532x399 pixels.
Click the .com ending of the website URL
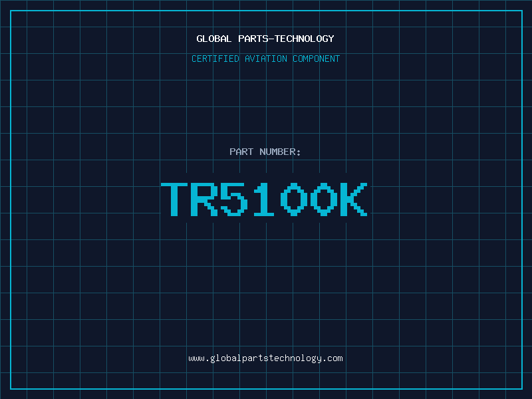pyautogui.click(x=332, y=358)
